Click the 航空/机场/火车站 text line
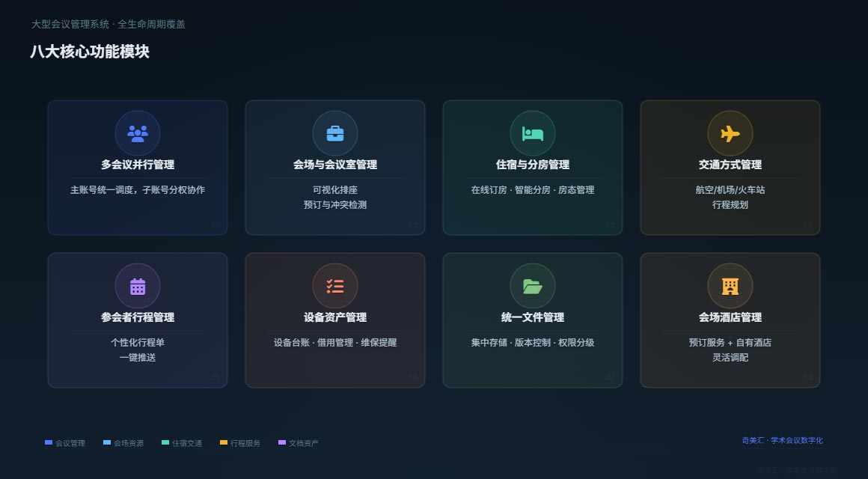868x479 pixels. (x=730, y=190)
